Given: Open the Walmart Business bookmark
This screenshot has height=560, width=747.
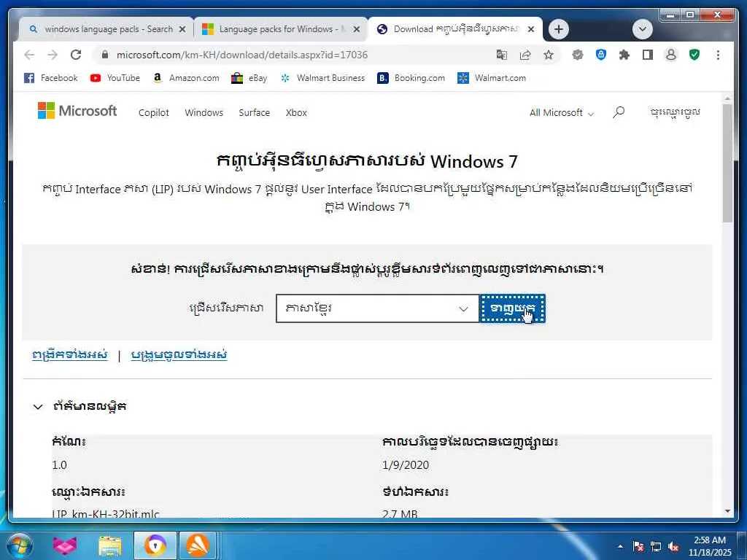Looking at the screenshot, I should (322, 77).
